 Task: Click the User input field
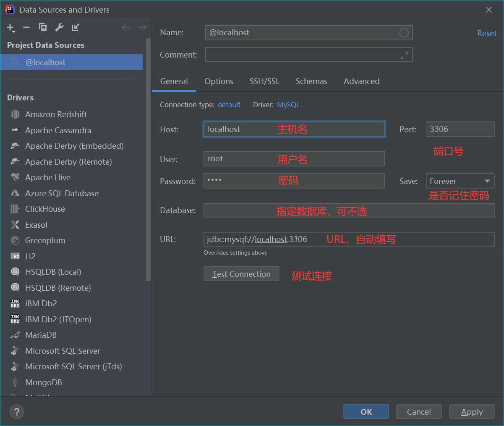[294, 159]
